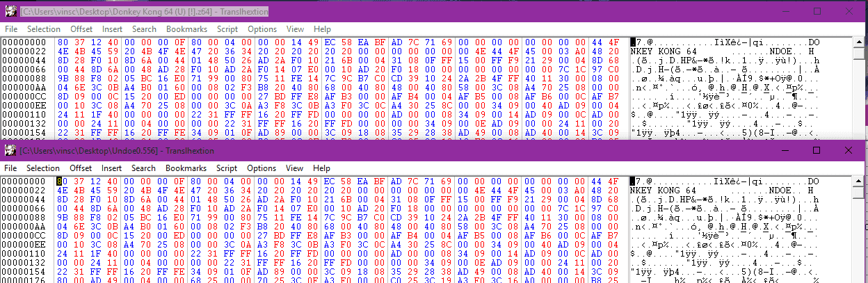Open View menu in Undoe0.556 window

295,168
